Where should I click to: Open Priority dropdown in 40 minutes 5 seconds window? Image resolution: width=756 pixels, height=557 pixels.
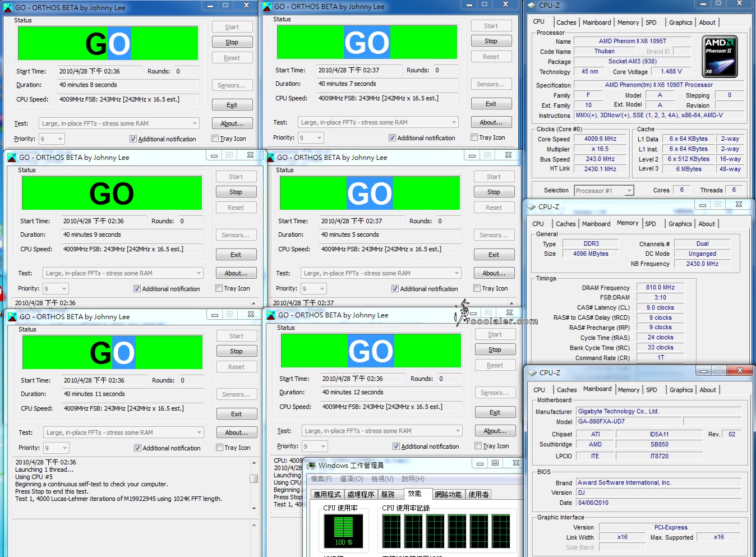[314, 288]
